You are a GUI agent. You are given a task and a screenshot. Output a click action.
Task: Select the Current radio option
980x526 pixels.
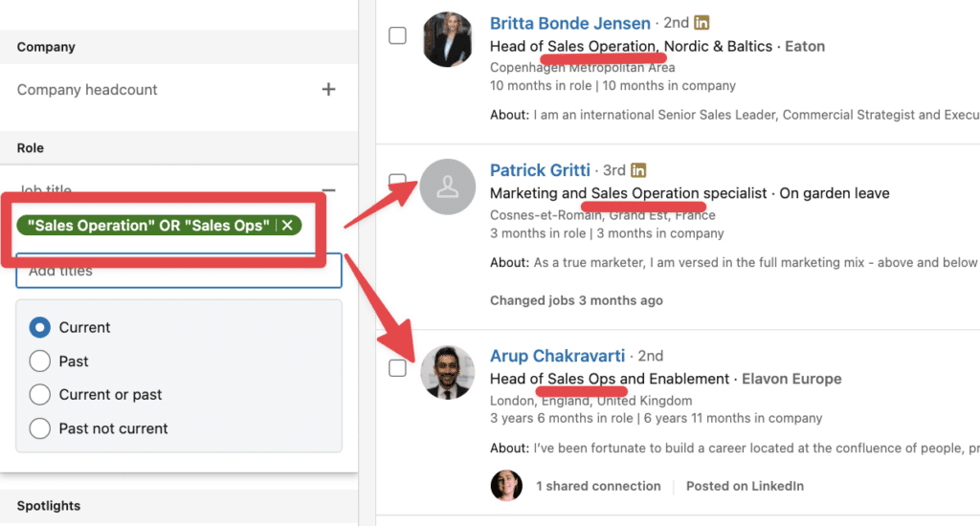[40, 327]
